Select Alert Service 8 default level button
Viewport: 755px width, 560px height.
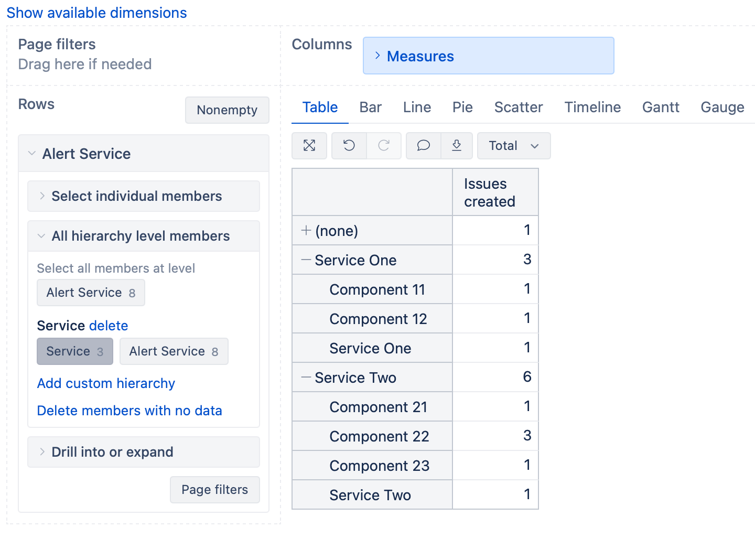[x=91, y=293]
